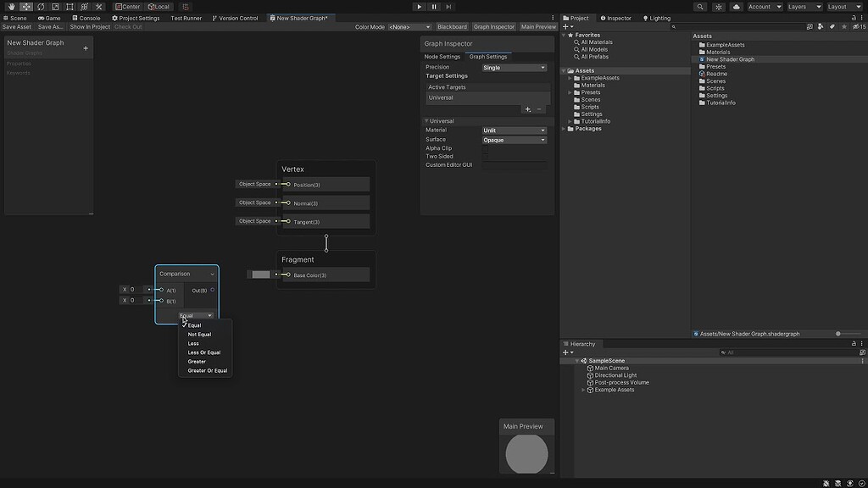Pause the editor playback
The width and height of the screenshot is (868, 488).
pos(433,7)
